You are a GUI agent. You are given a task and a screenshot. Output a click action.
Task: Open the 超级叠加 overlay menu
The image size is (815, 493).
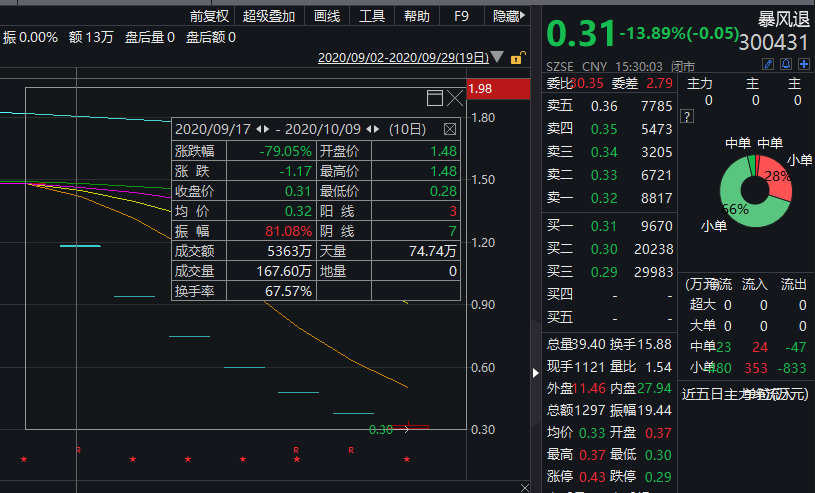tap(269, 16)
